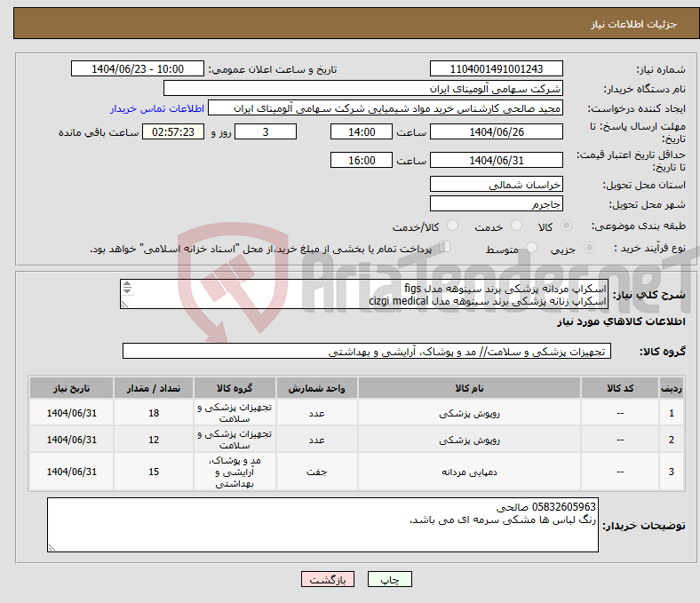The image size is (700, 603).
Task: Click روپوش پزشکی in row 2
Action: 469,440
